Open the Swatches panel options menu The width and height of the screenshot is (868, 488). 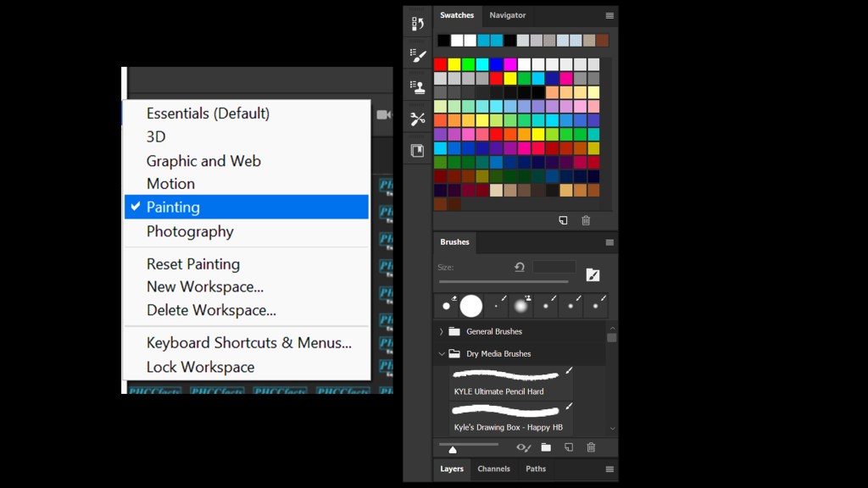click(609, 15)
